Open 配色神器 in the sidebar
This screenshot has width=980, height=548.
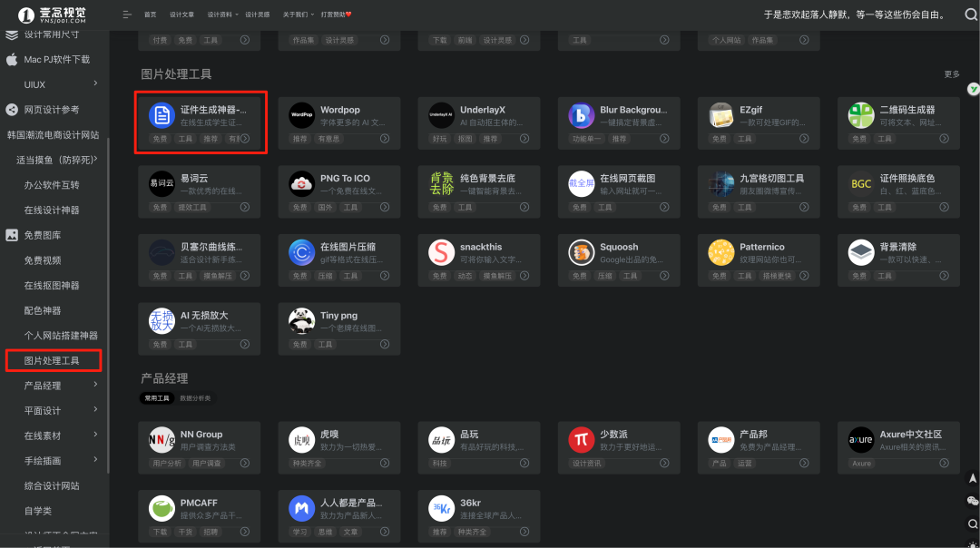tap(43, 310)
